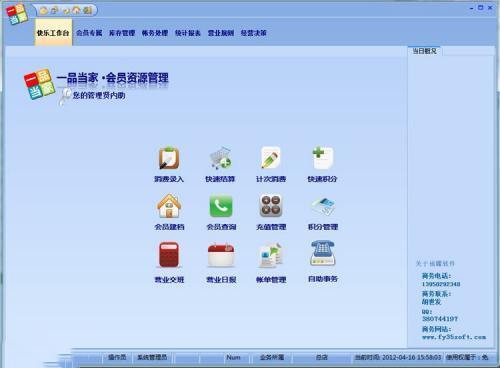Select the 当日概况 side panel tab
Viewport: 500px width, 368px height.
click(x=424, y=51)
